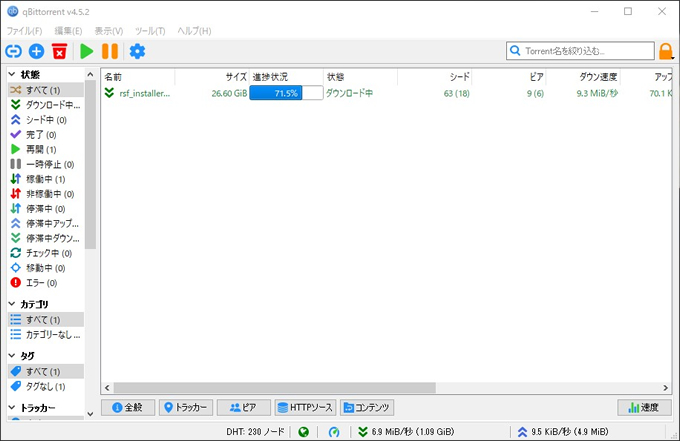Open settings via the blue gear icon
The width and height of the screenshot is (680, 441).
pos(137,51)
